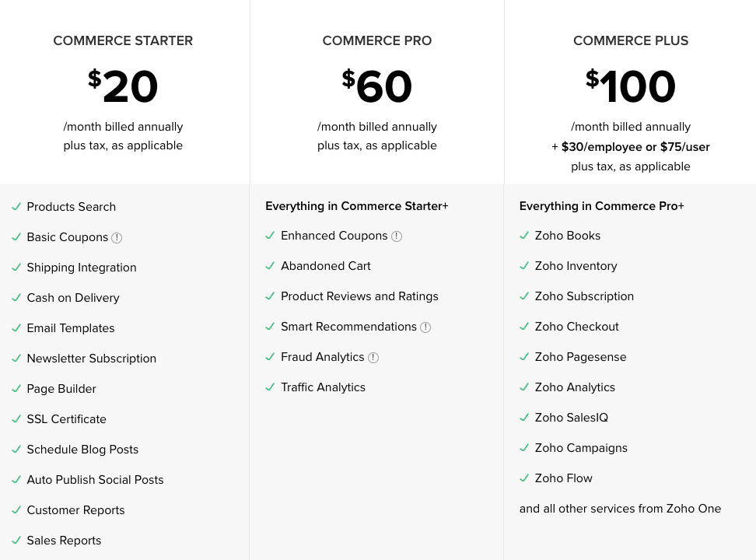Click checkmark next to Zoho Books
Image resolution: width=756 pixels, height=560 pixels.
point(524,236)
